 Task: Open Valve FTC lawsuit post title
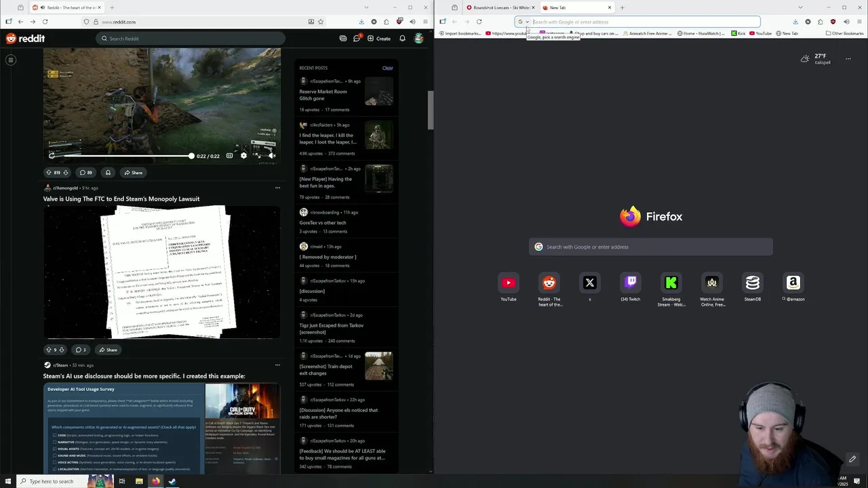121,199
